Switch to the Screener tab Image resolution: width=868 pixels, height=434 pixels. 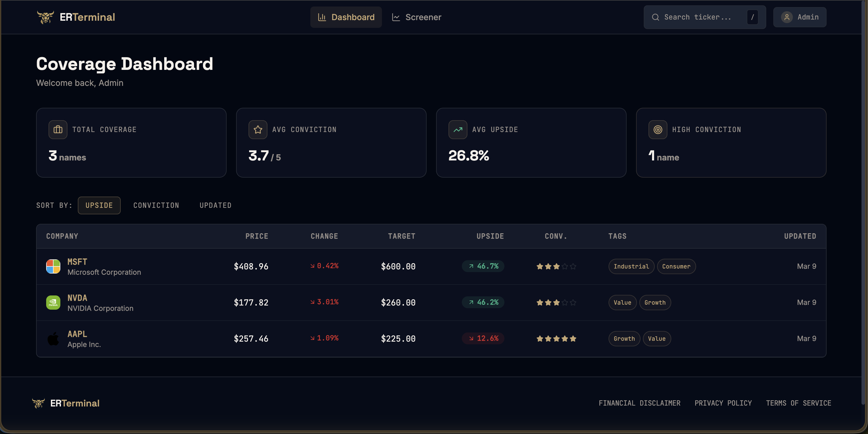pyautogui.click(x=417, y=17)
